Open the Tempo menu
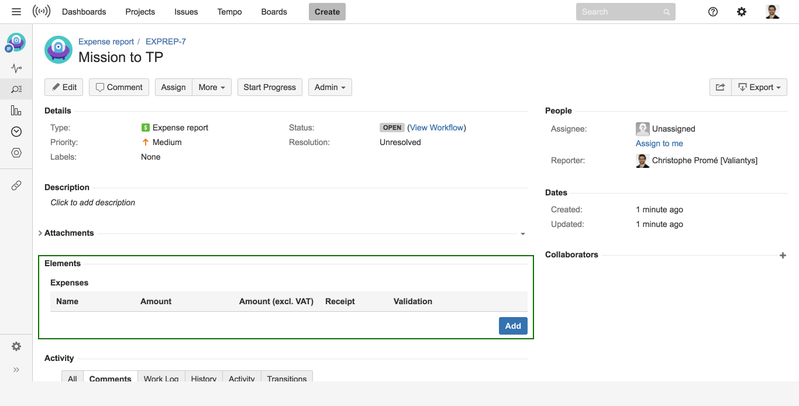The width and height of the screenshot is (799, 406). click(229, 12)
